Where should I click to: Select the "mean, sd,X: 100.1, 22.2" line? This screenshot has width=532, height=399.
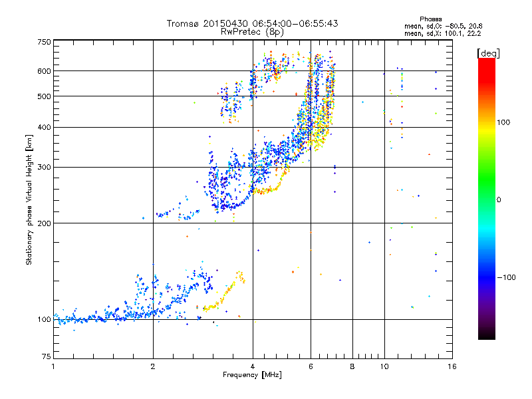[443, 33]
